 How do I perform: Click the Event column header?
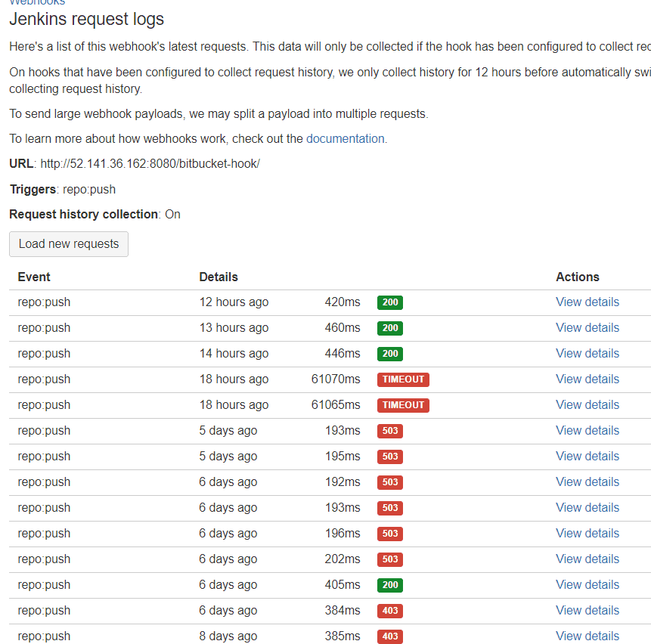[x=34, y=277]
